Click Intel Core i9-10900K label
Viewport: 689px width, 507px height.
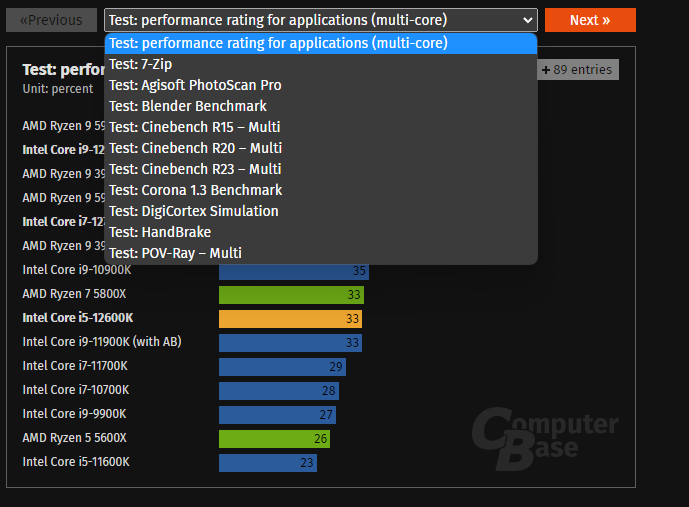[x=77, y=270]
